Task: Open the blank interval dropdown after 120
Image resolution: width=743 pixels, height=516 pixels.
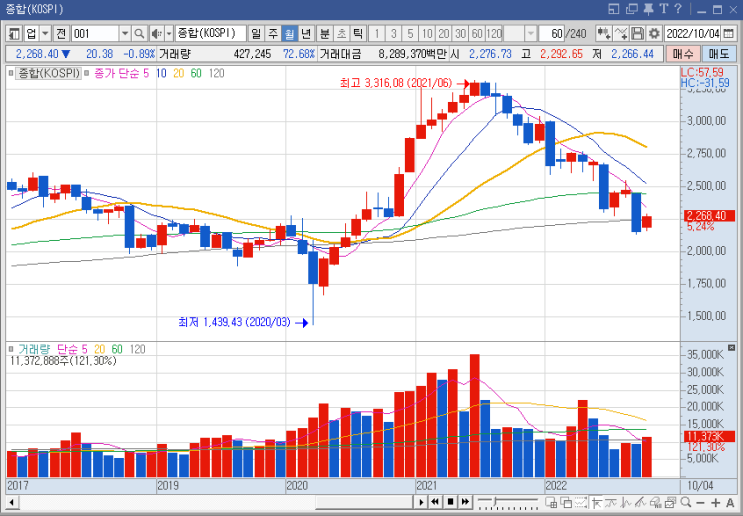Action: [x=531, y=34]
